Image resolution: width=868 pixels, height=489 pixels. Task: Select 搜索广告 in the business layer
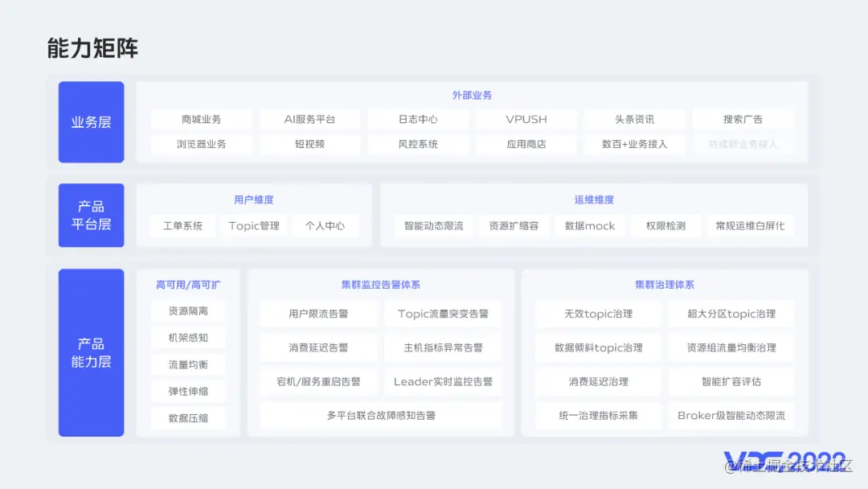point(743,119)
